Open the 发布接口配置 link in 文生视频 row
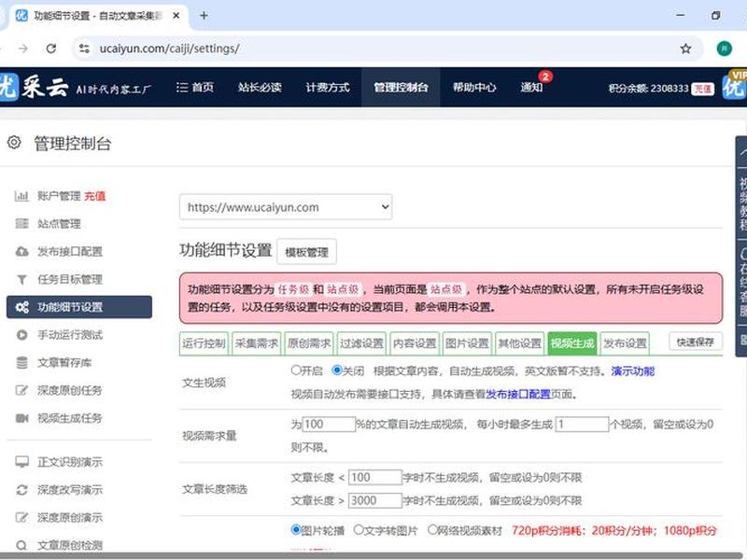Image resolution: width=747 pixels, height=560 pixels. click(518, 394)
